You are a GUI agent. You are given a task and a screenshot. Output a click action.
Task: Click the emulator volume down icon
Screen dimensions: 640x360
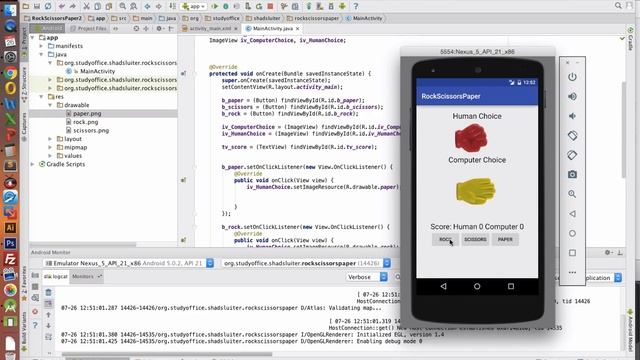pos(572,116)
